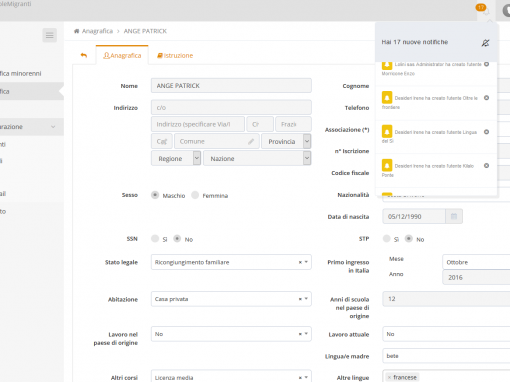This screenshot has height=382, width=510.
Task: Click the civic number field next to Indirizzo
Action: pos(260,124)
